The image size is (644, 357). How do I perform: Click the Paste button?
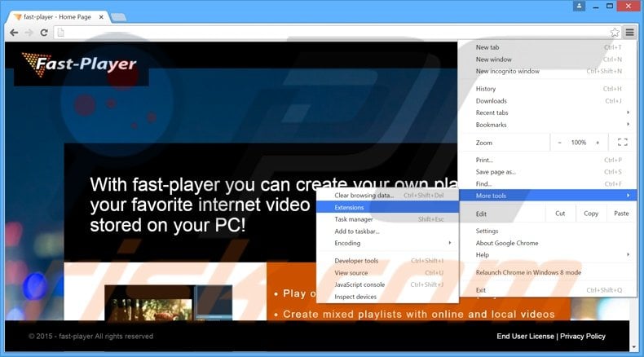click(621, 214)
